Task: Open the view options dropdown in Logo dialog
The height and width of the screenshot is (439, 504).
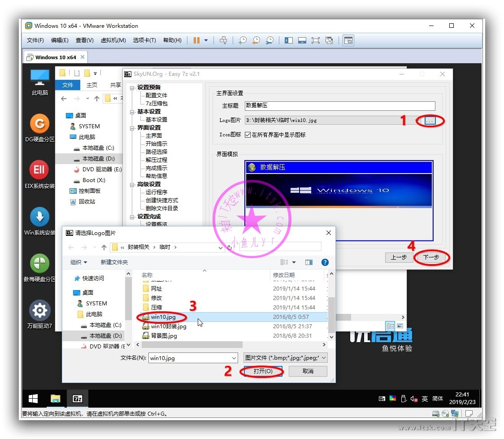Action: (x=294, y=262)
